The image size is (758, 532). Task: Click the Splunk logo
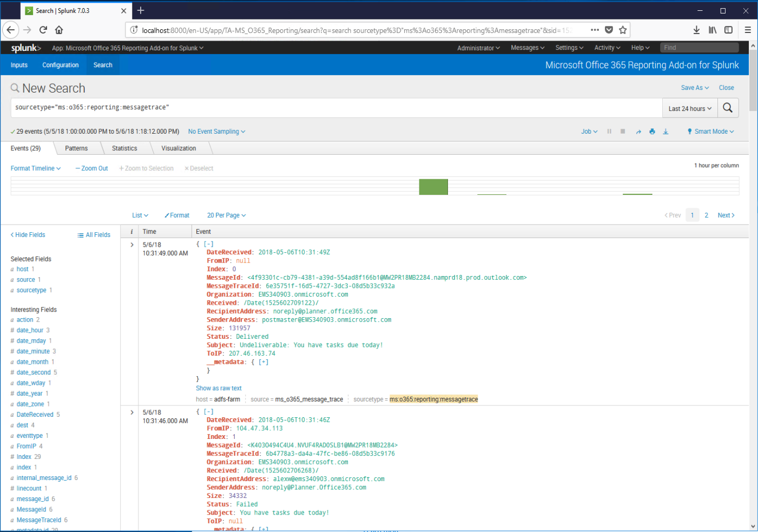(x=25, y=48)
